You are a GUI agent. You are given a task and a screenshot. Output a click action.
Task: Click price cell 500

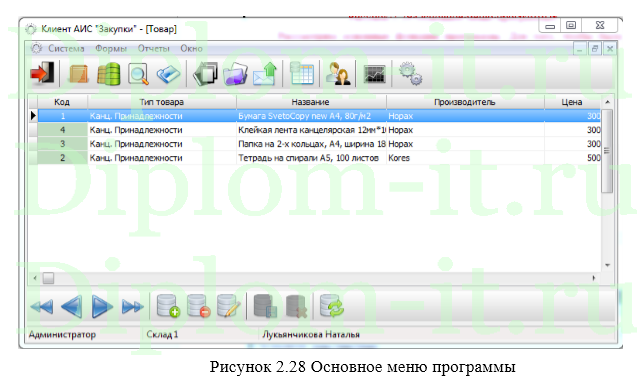tap(572, 157)
